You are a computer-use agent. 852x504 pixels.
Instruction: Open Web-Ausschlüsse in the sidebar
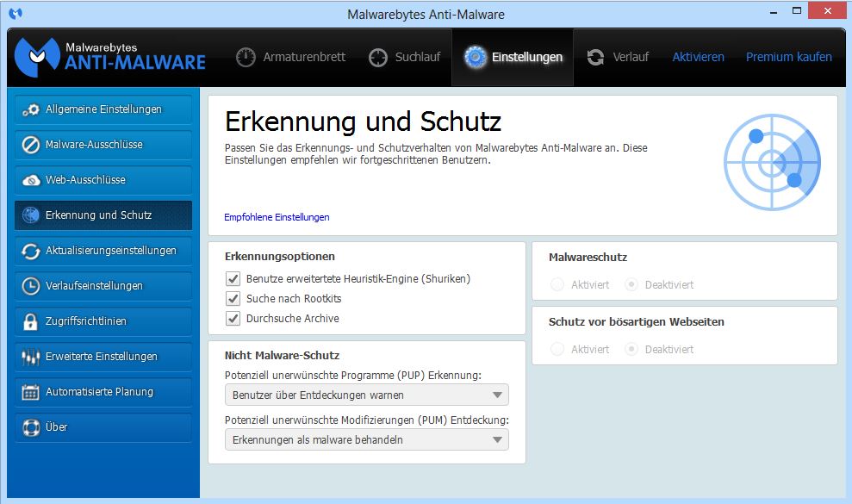point(103,180)
